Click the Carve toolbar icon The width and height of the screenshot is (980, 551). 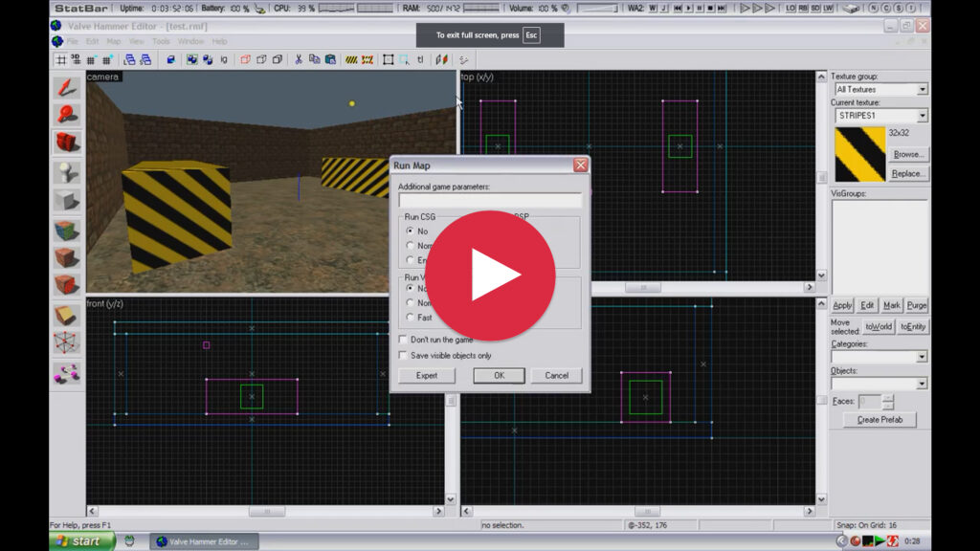tap(170, 60)
